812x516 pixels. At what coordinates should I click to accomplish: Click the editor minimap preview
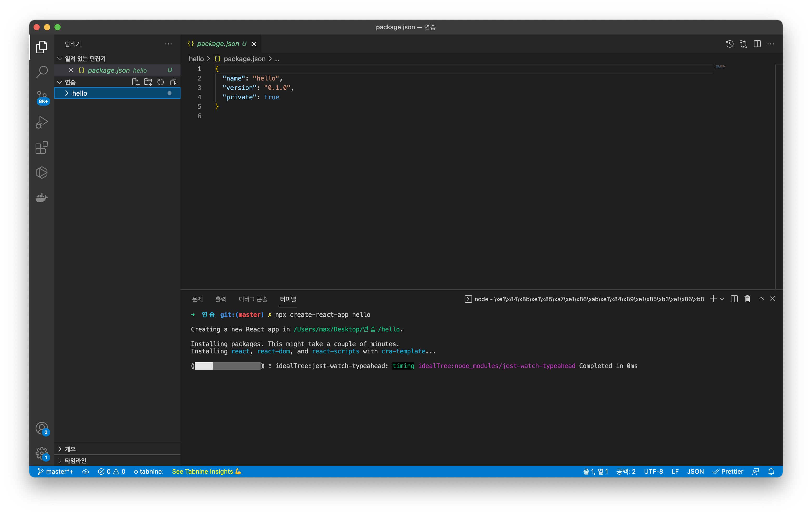[x=720, y=67]
